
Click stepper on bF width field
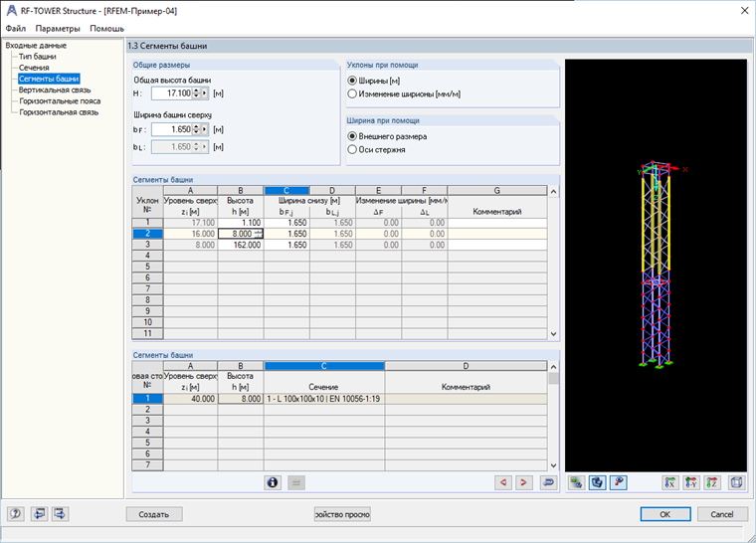pos(196,129)
